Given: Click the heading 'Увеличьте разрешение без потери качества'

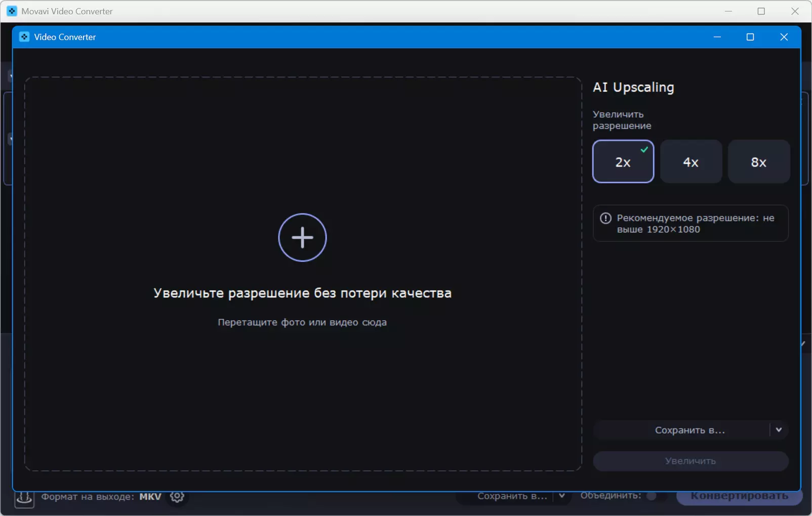Looking at the screenshot, I should pyautogui.click(x=302, y=293).
